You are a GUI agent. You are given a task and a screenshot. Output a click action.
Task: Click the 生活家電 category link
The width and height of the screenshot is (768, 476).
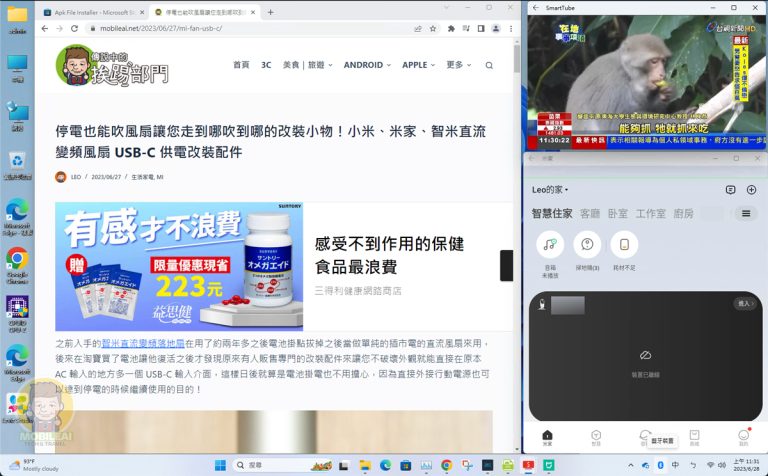[143, 177]
